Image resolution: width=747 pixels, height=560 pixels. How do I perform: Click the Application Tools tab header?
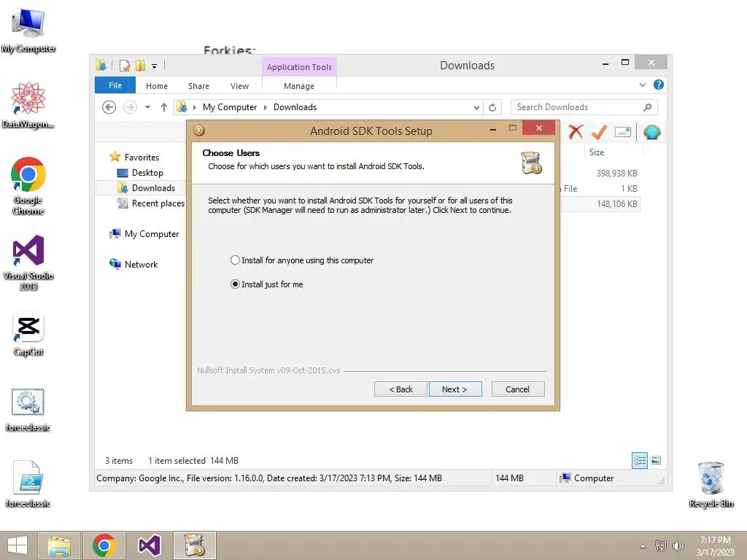coord(298,66)
